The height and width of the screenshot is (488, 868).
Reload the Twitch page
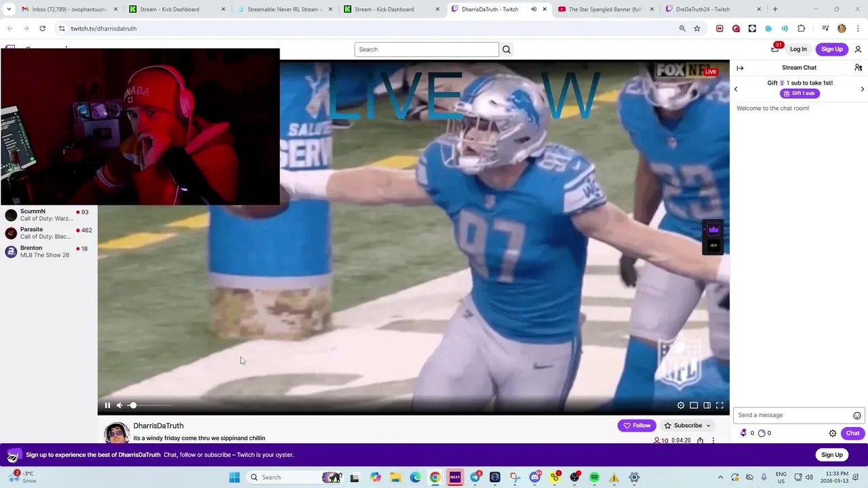pyautogui.click(x=42, y=28)
